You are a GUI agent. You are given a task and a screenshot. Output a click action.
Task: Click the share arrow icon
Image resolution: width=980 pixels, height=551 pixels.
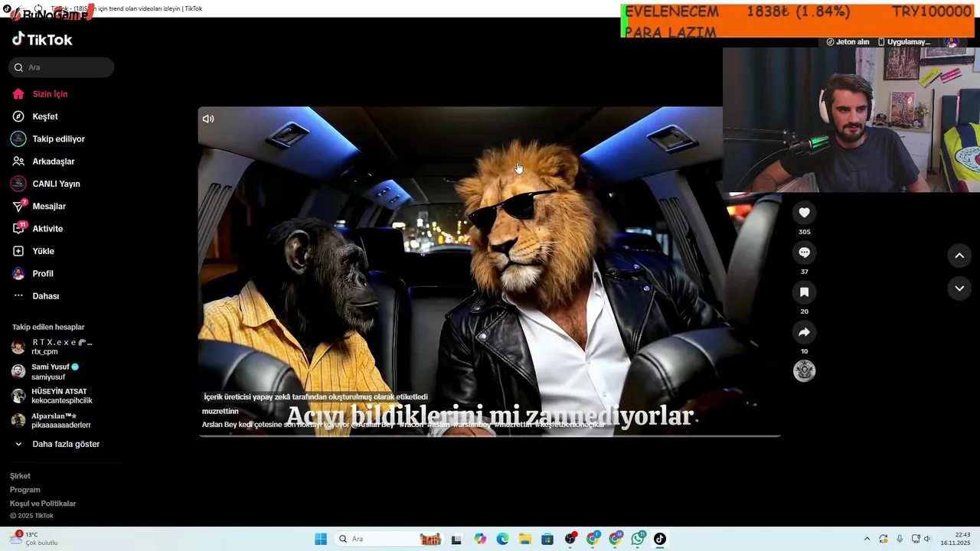click(804, 332)
